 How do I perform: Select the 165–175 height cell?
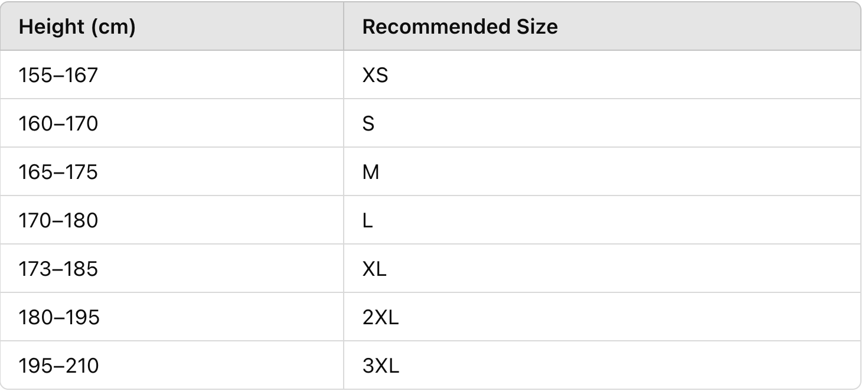(58, 172)
